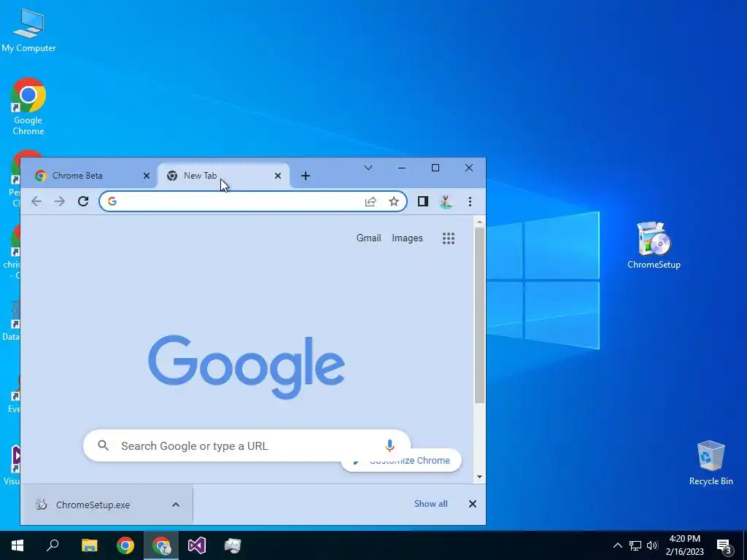Focus the Search Google or type a URL box
The image size is (747, 560).
coord(247,446)
